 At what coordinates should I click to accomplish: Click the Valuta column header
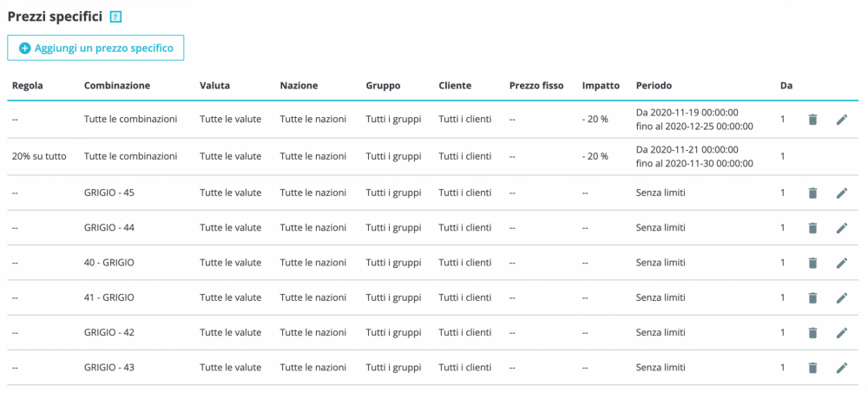click(214, 86)
